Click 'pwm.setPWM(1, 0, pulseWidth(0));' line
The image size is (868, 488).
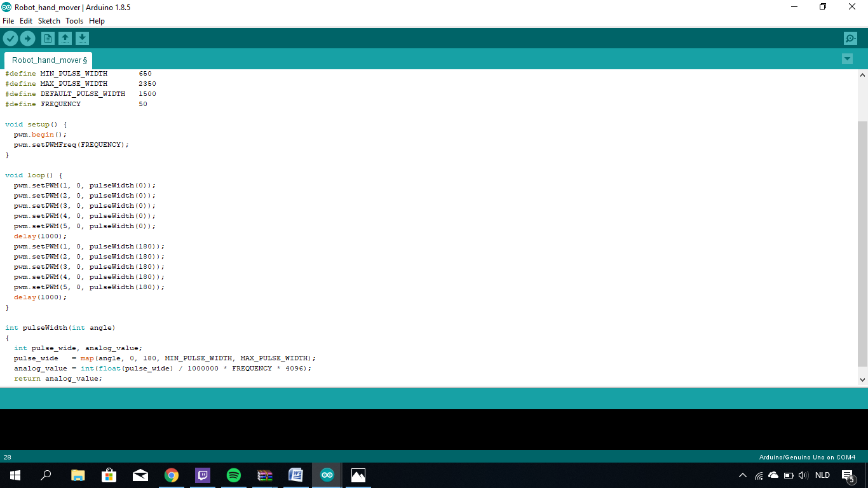[x=85, y=186]
